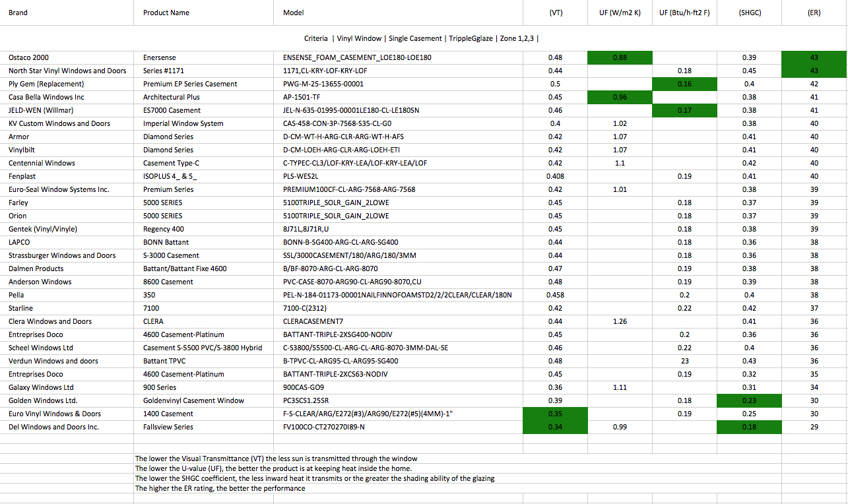Click green 0.16 UF cell for Ply Gem
This screenshot has width=848, height=504.
pos(684,84)
